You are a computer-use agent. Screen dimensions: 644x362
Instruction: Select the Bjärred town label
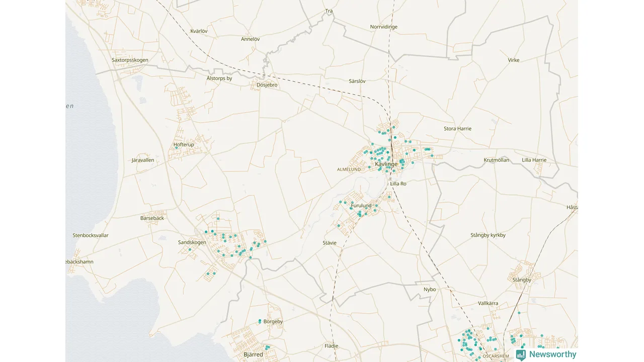253,354
